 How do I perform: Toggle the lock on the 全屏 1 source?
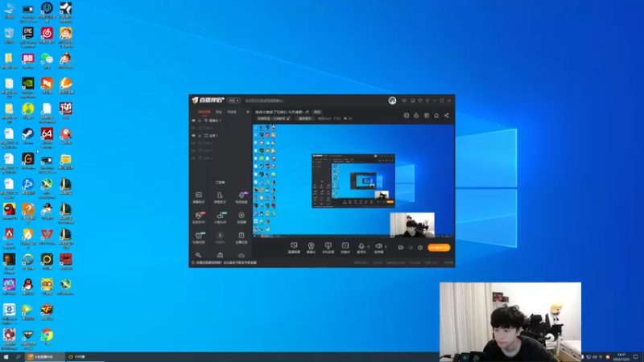[x=200, y=135]
